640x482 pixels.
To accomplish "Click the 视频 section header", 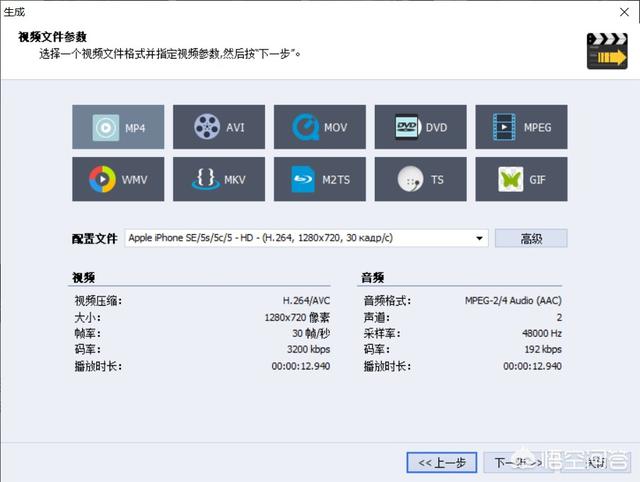I will point(84,277).
